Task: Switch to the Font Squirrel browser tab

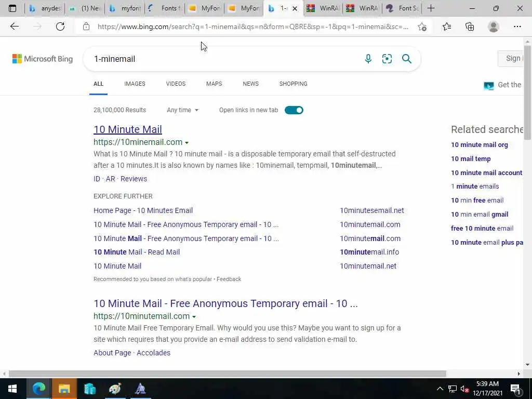Action: 402,8
